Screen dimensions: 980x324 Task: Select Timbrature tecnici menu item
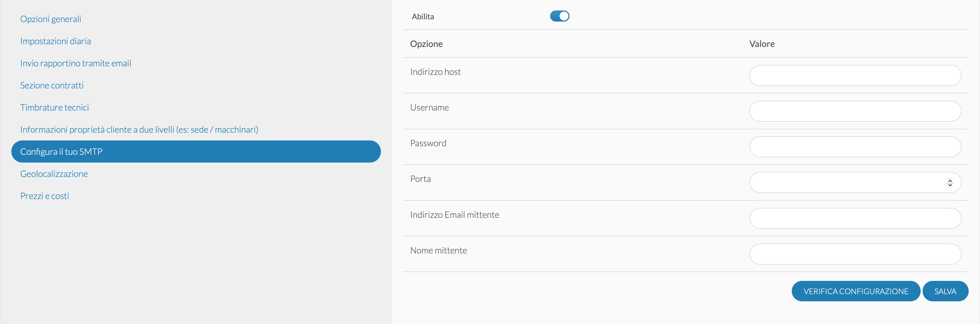54,108
